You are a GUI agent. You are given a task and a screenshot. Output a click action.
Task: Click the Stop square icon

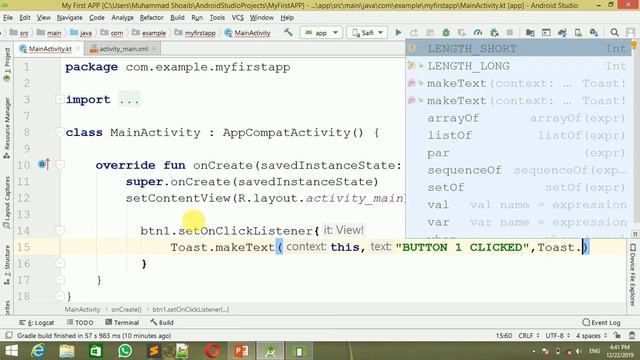509,33
